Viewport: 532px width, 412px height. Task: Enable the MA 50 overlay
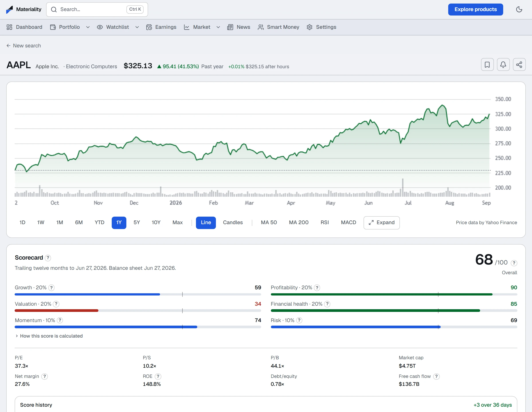269,222
